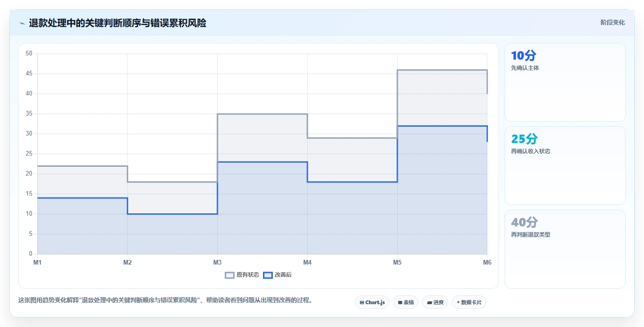Click the chart title 退款处理中的关键判断顺序与错误累积风险
The width and height of the screenshot is (644, 327).
[x=118, y=23]
